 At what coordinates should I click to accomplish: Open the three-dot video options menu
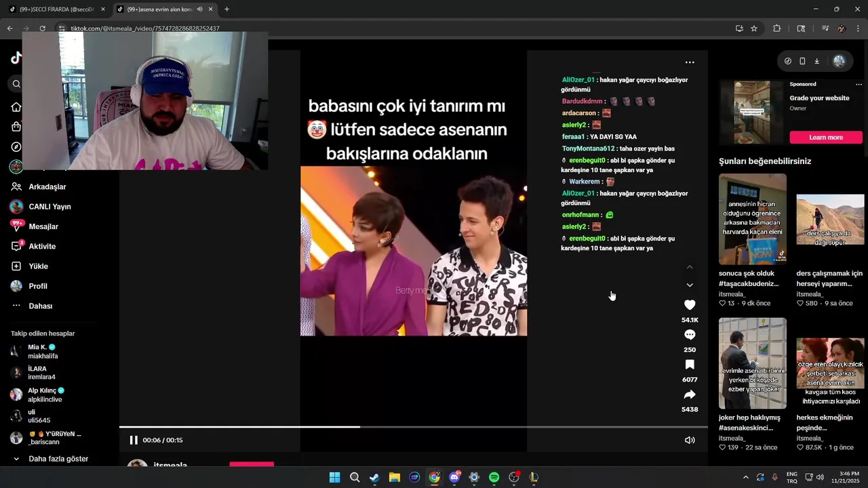click(x=690, y=62)
